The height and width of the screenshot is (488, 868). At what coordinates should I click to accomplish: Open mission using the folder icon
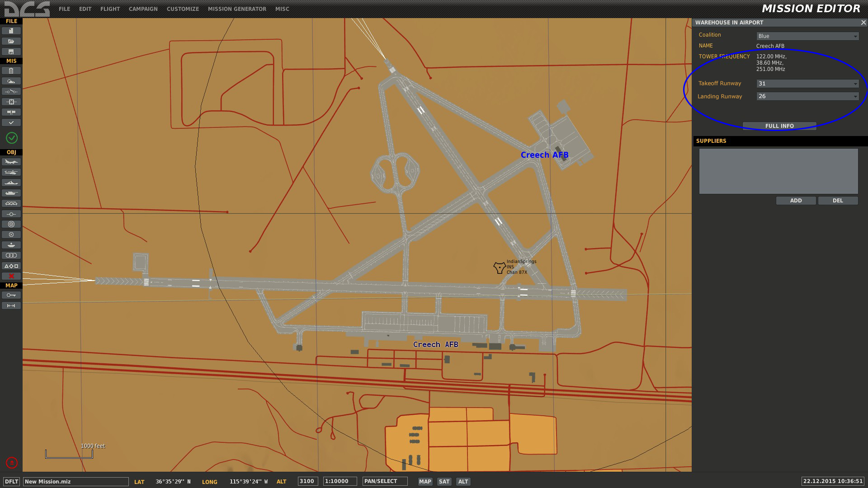11,41
